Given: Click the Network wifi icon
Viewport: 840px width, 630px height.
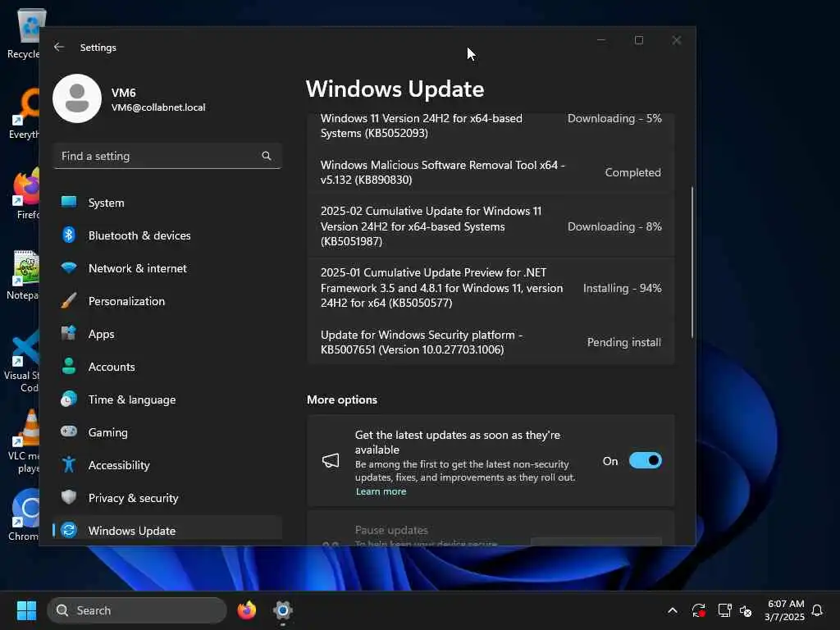Looking at the screenshot, I should pos(69,268).
